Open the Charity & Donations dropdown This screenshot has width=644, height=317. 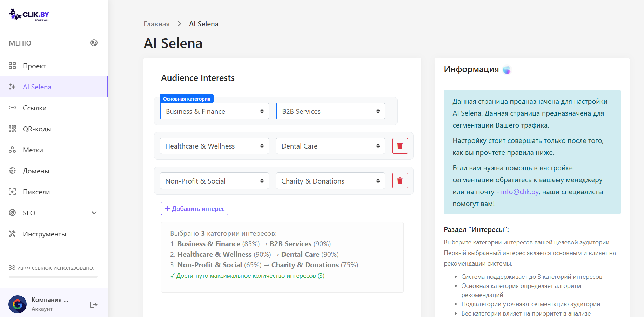click(x=330, y=181)
